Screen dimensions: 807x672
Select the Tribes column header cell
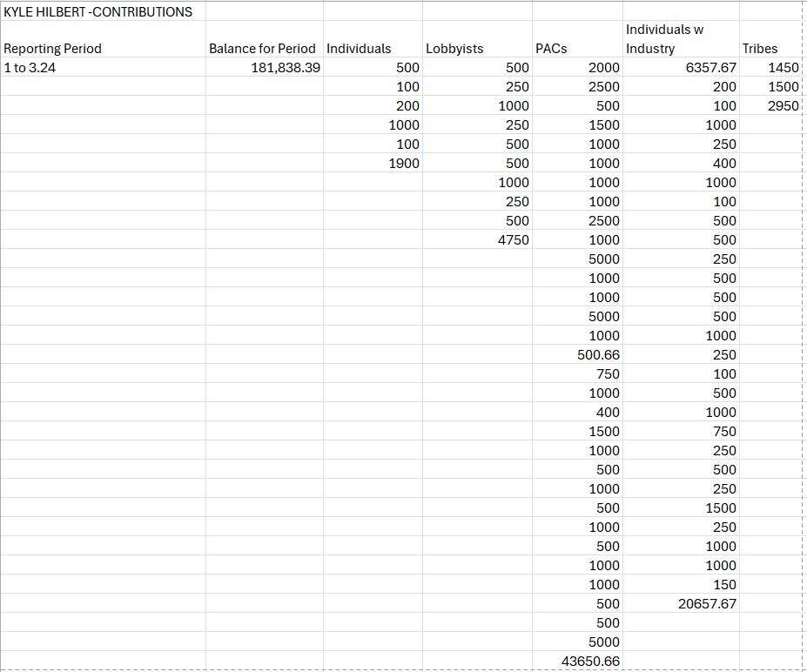tap(759, 49)
